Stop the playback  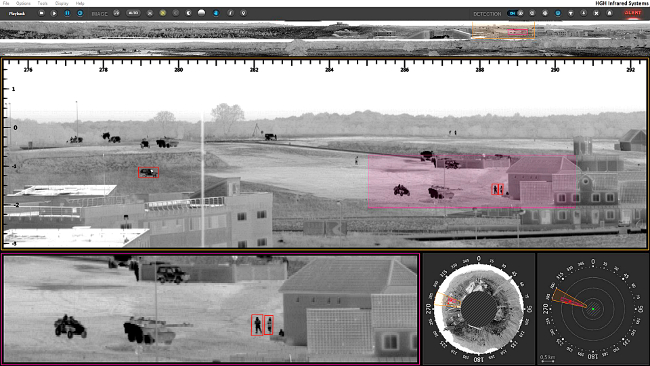pyautogui.click(x=41, y=13)
